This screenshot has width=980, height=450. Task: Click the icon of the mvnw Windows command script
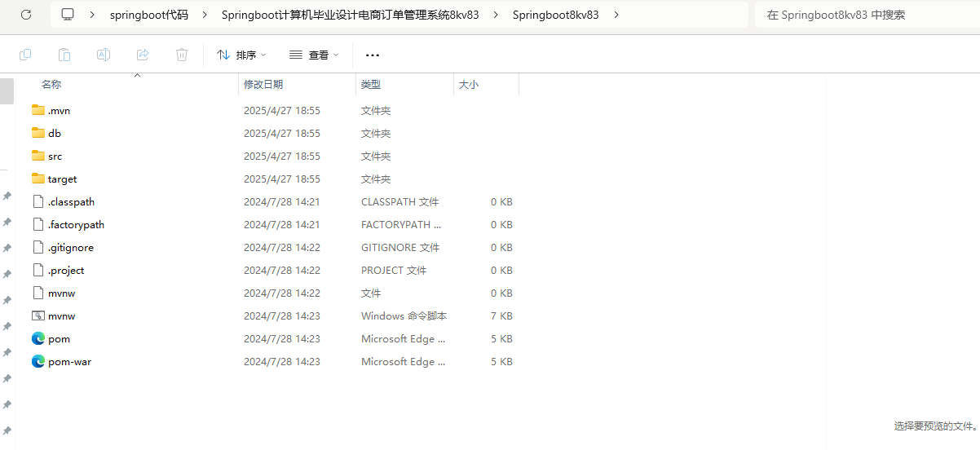coord(38,315)
